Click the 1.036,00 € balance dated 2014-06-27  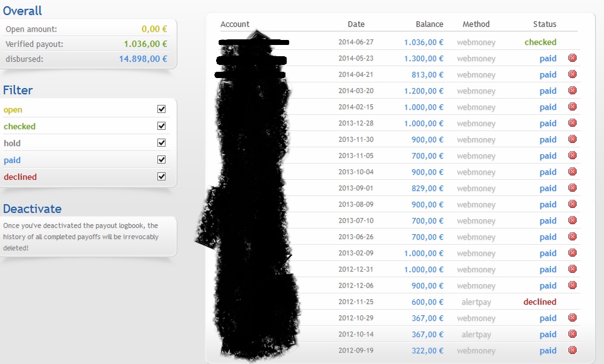423,42
